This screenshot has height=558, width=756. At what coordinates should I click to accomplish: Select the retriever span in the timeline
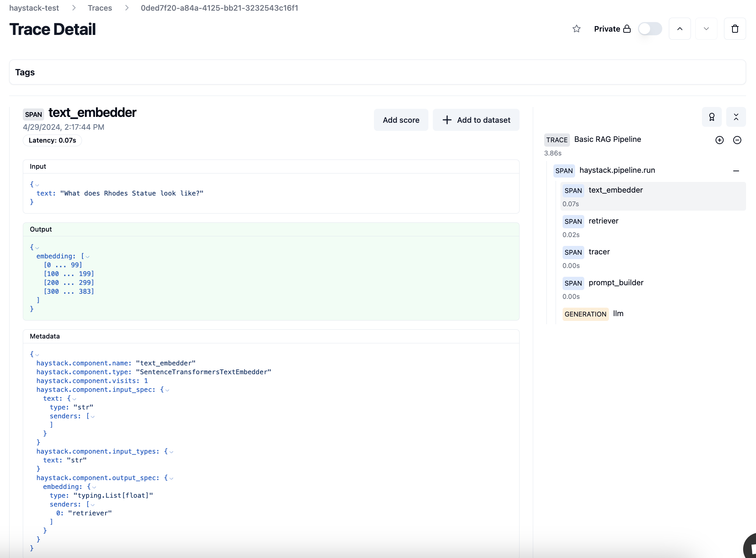point(603,221)
